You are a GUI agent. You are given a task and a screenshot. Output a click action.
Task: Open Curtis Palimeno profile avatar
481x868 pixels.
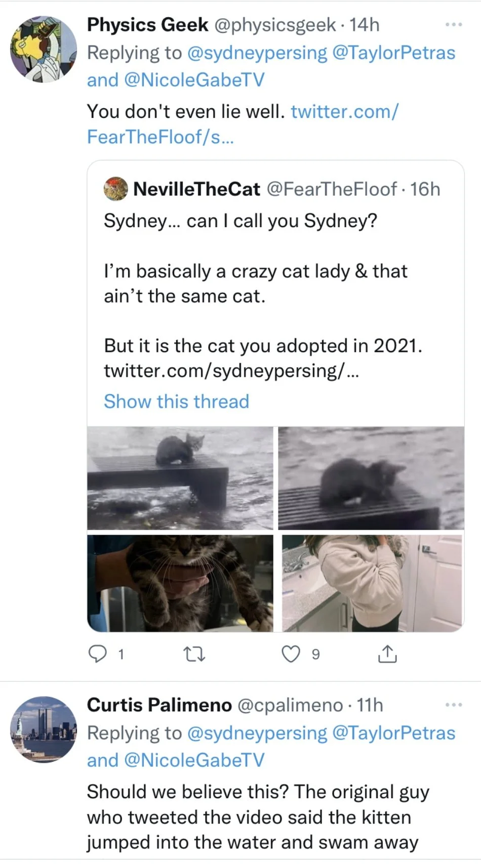click(44, 729)
